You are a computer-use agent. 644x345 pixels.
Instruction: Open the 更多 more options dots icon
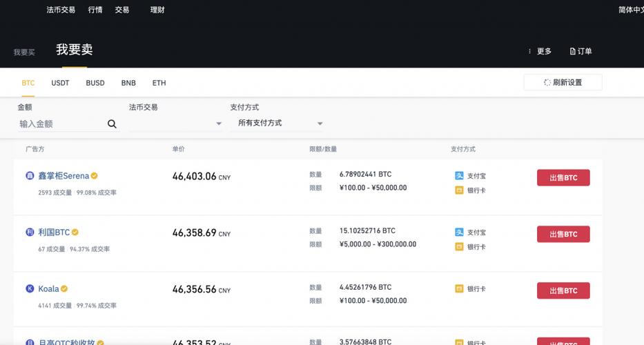pos(529,51)
